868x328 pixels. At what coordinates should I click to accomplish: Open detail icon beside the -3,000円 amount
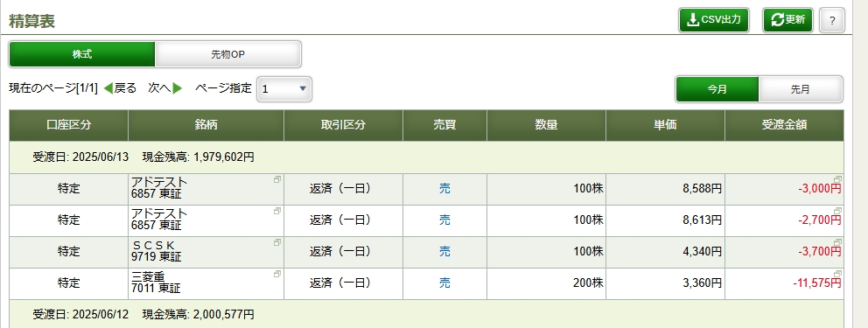click(x=837, y=179)
